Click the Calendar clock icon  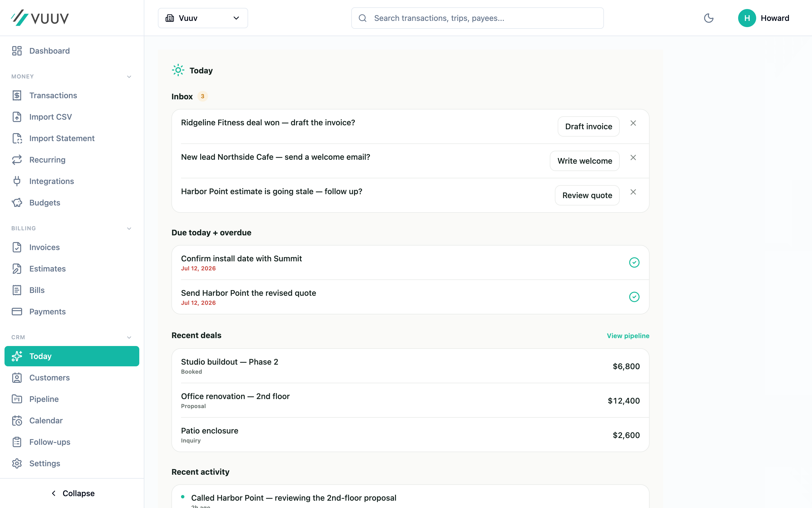click(x=17, y=421)
